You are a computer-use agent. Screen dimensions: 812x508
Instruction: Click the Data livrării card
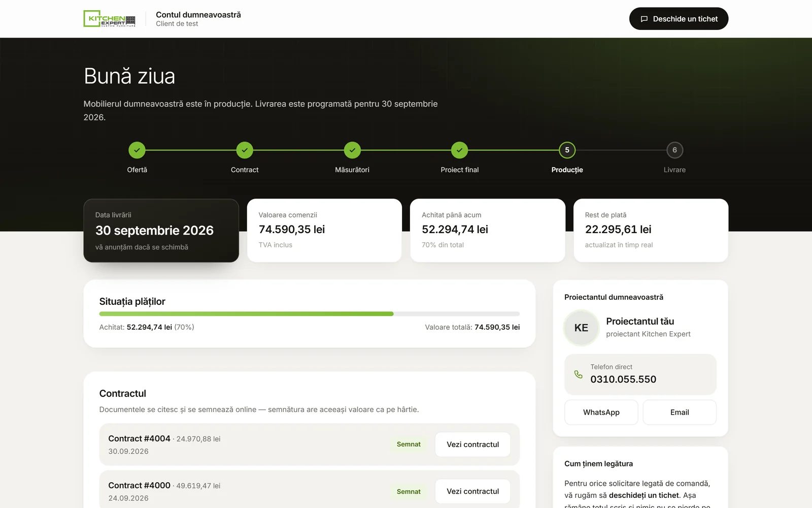(x=161, y=231)
